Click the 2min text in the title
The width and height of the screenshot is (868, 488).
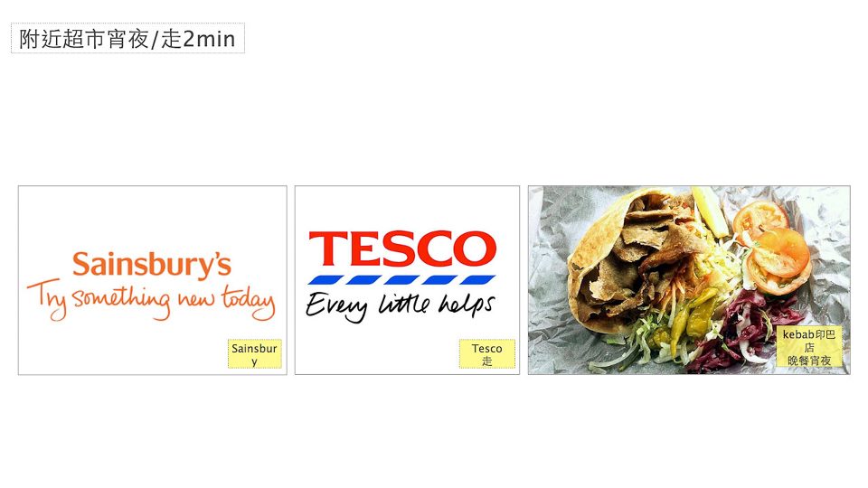209,39
